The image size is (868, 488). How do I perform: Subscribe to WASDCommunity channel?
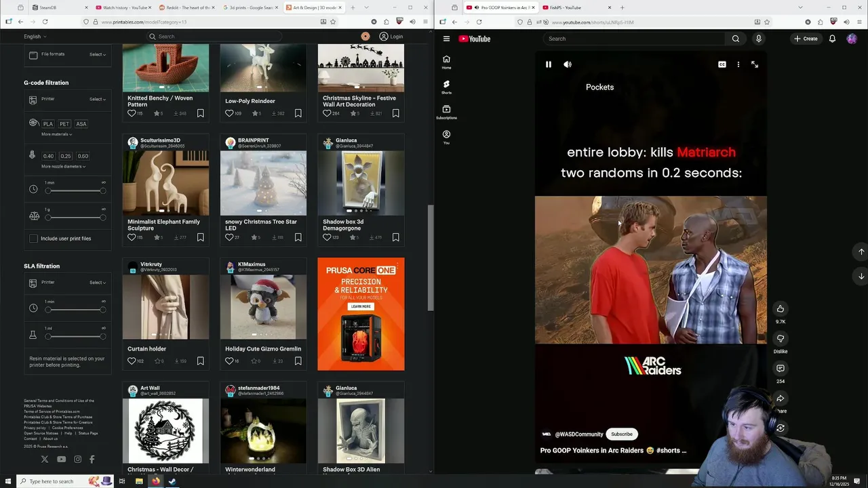(x=621, y=434)
